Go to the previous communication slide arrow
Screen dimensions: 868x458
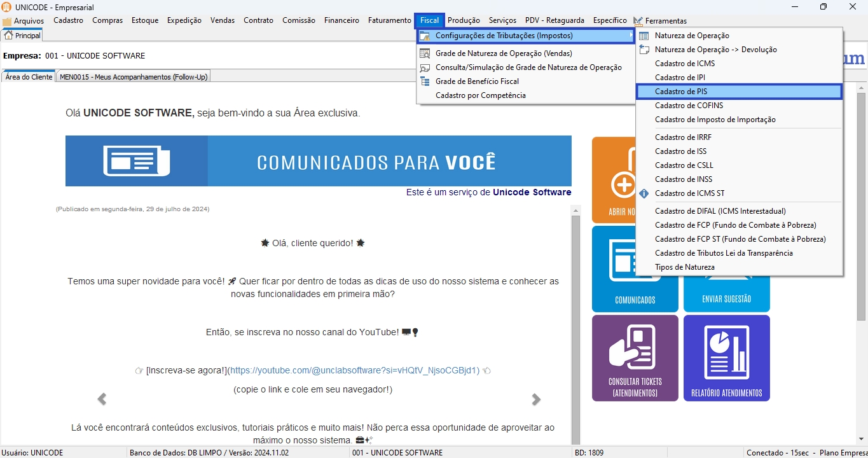(x=102, y=399)
